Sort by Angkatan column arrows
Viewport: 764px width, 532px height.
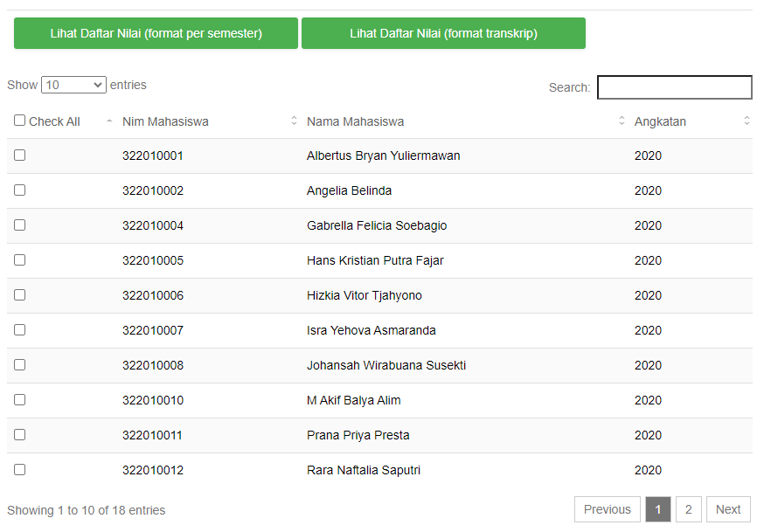(x=747, y=121)
